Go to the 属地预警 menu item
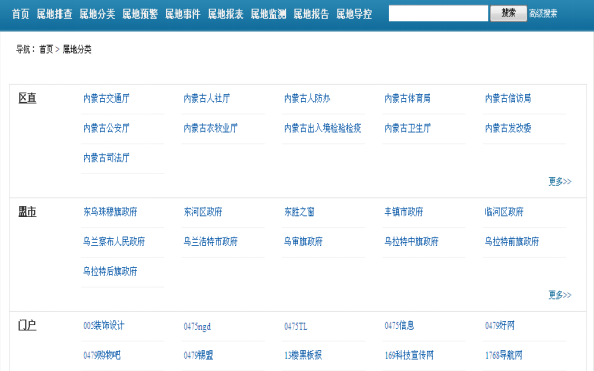The image size is (594, 371). 140,14
